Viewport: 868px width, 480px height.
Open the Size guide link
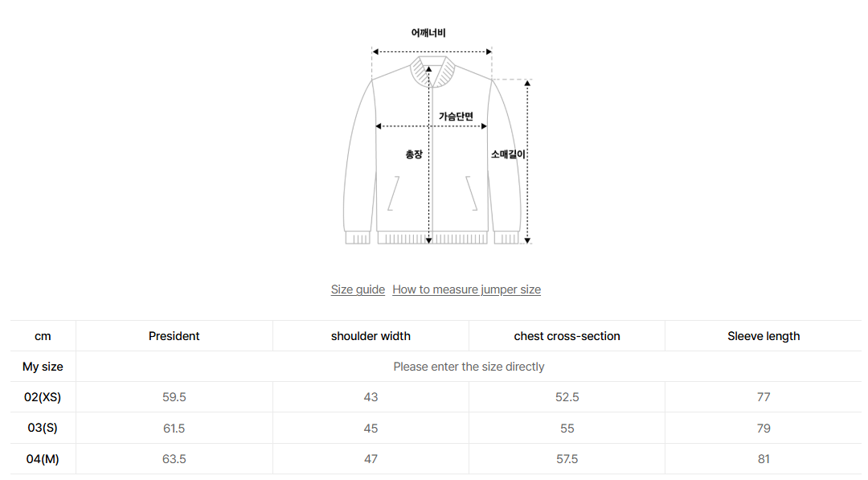[358, 289]
